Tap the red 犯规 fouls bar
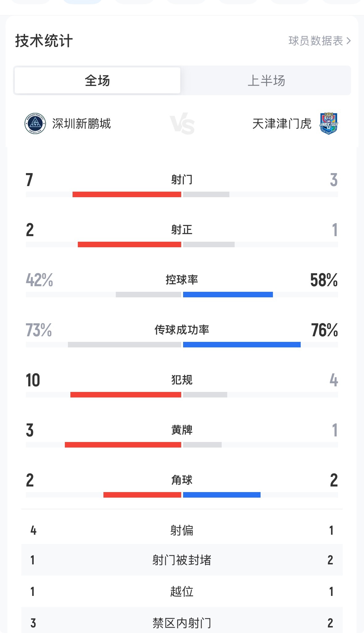 point(126,395)
